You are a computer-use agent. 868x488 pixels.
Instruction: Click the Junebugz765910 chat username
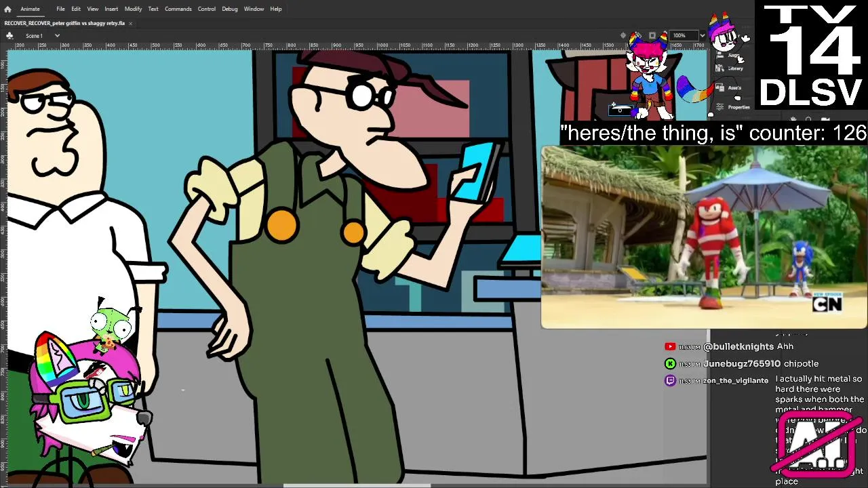[x=742, y=364]
